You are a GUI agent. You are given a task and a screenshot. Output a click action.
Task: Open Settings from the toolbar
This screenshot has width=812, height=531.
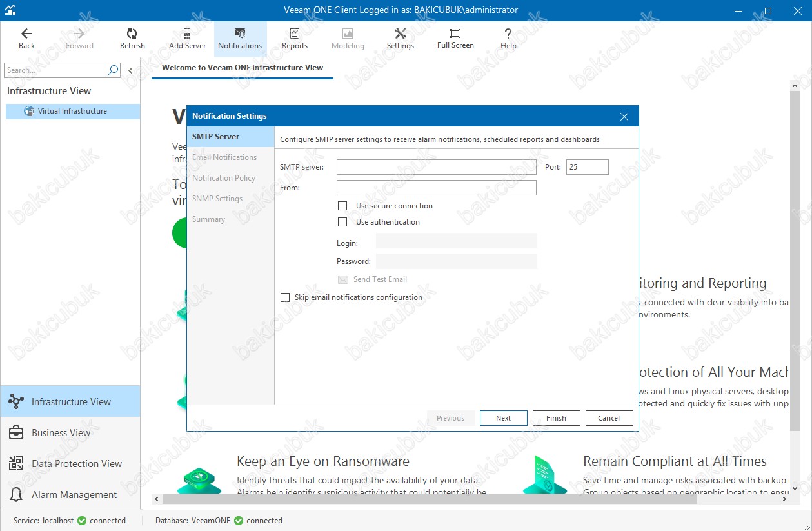coord(401,39)
